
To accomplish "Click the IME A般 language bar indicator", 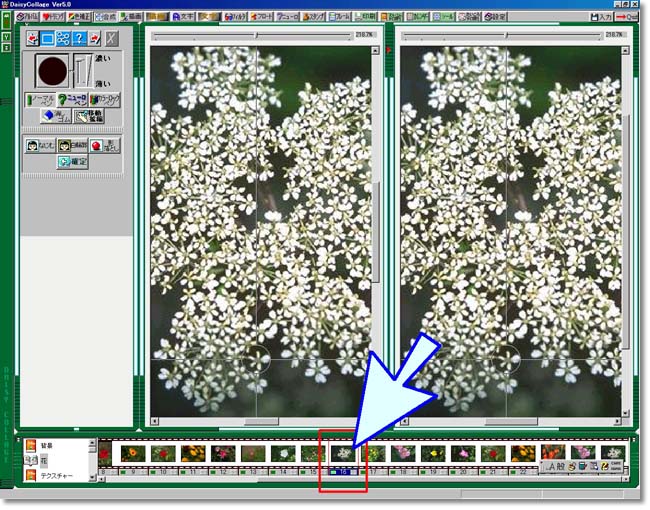I will [x=555, y=467].
